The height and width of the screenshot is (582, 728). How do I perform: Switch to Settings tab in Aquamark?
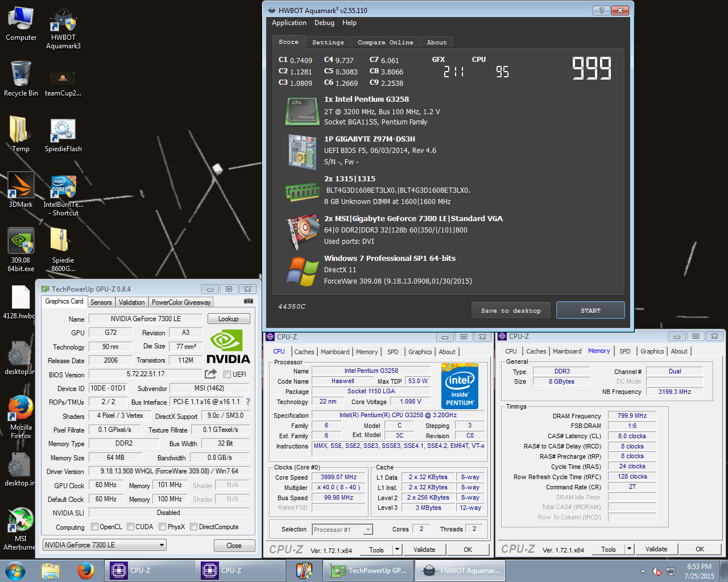(328, 42)
